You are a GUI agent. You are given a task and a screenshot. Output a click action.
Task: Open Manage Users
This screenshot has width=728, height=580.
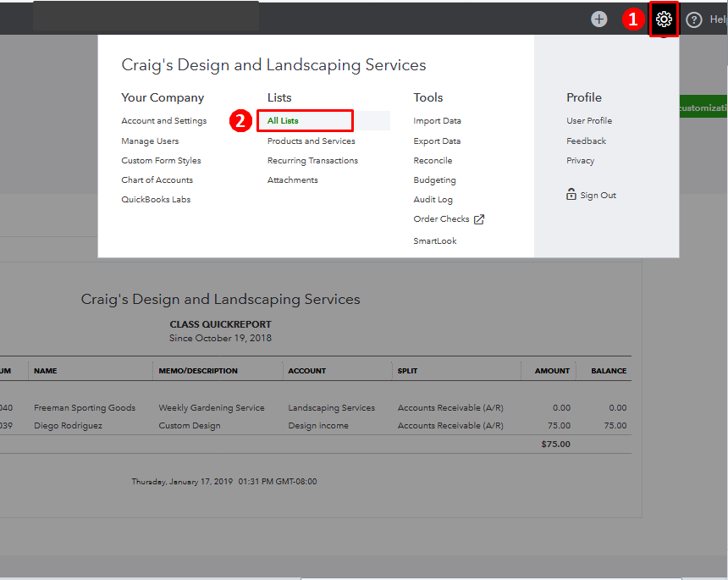(150, 141)
